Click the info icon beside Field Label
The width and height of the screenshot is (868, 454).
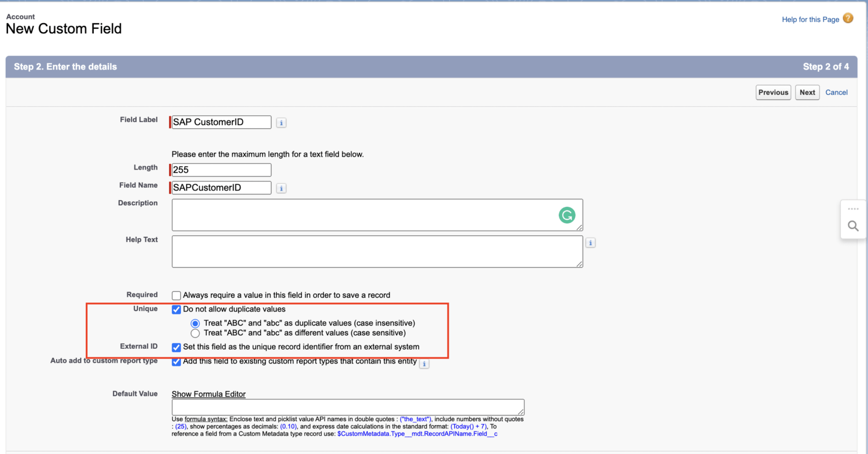(281, 122)
